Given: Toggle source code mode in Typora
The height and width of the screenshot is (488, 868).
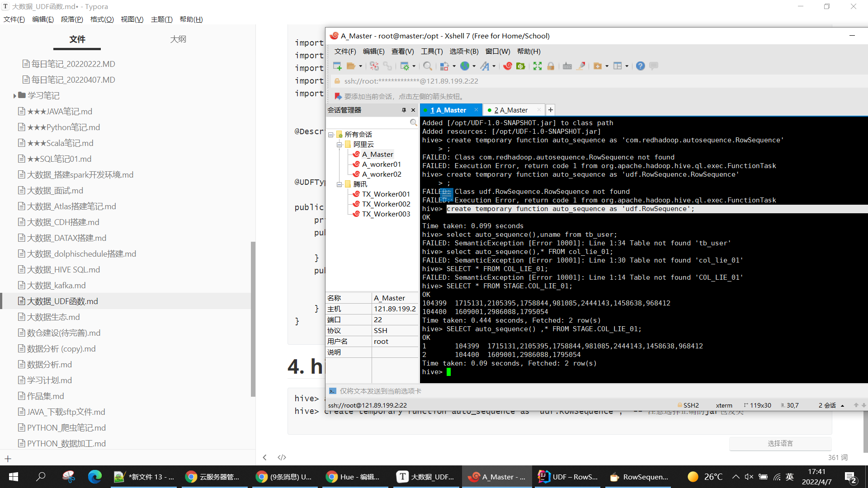Looking at the screenshot, I should point(282,457).
